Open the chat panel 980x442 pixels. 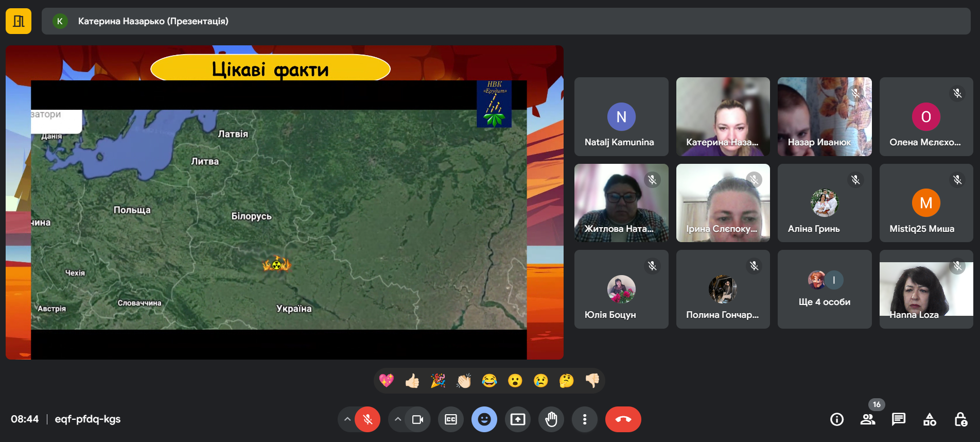899,419
